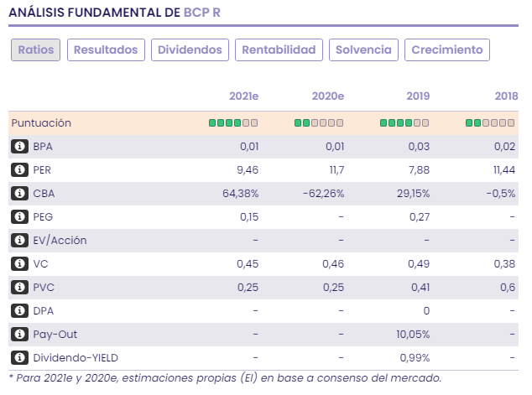
Task: Click the info icon next to VC
Action: (19, 264)
